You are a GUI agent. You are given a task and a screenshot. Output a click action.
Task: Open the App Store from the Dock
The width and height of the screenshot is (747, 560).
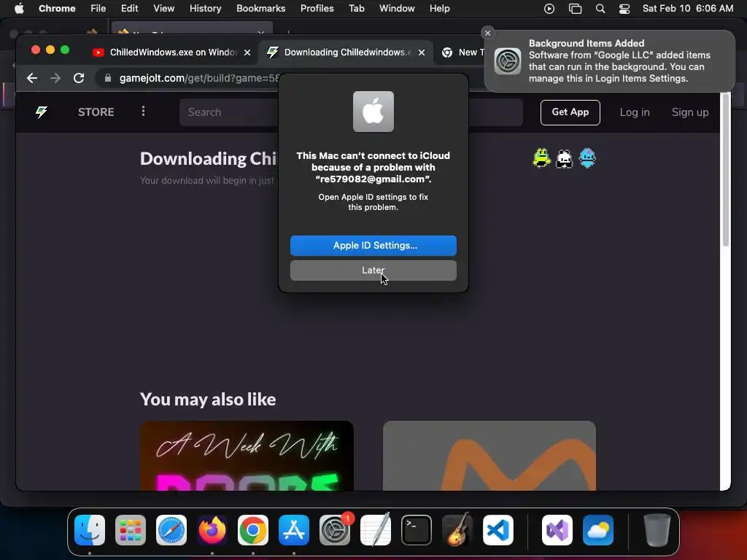point(294,530)
